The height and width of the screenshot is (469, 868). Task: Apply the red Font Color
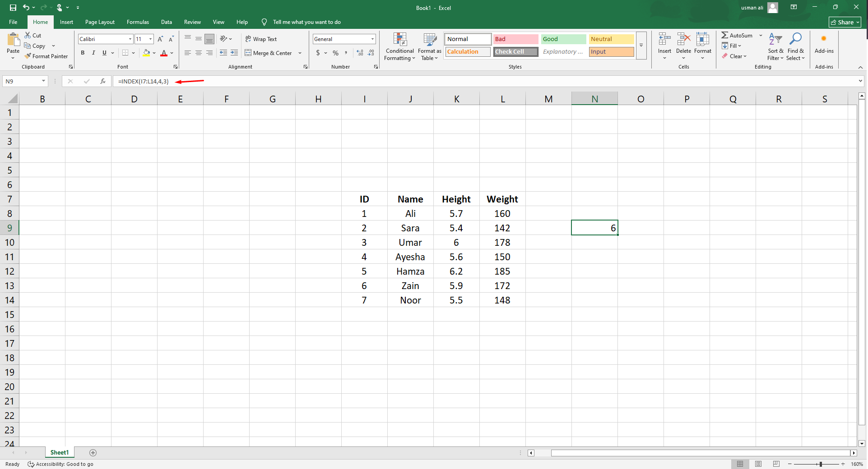point(164,53)
